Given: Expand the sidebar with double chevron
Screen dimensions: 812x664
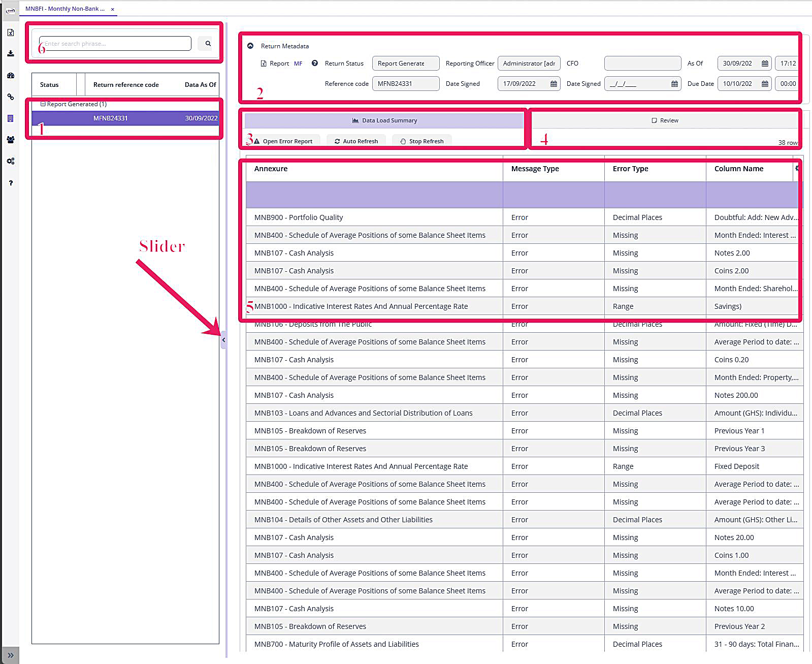Looking at the screenshot, I should click(x=10, y=655).
